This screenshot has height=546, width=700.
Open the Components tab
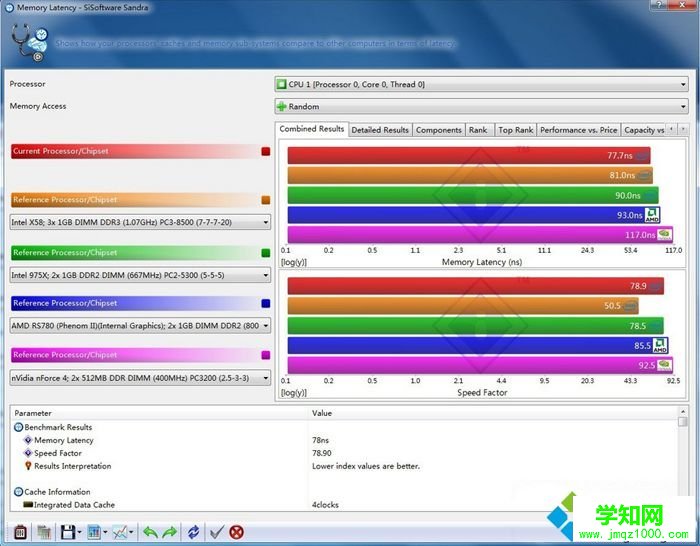[438, 130]
